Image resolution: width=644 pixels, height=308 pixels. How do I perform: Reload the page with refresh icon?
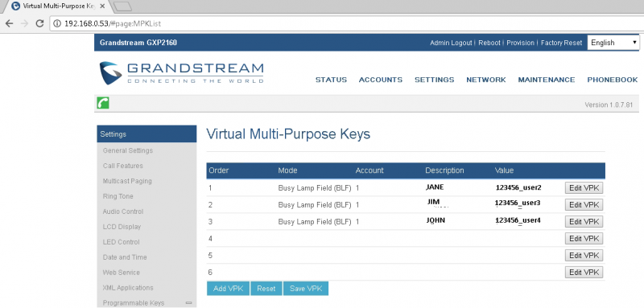tap(39, 23)
